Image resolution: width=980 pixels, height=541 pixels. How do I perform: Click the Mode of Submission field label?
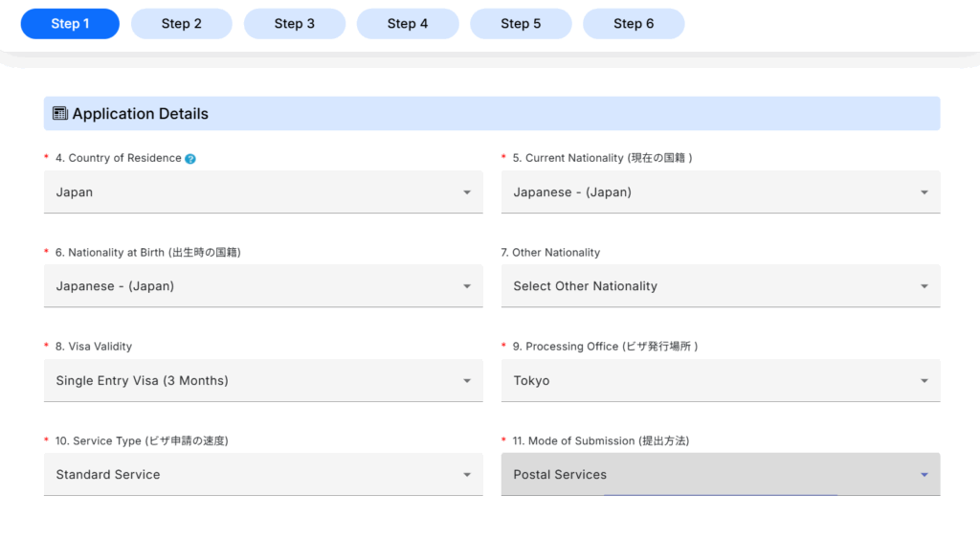(x=600, y=440)
